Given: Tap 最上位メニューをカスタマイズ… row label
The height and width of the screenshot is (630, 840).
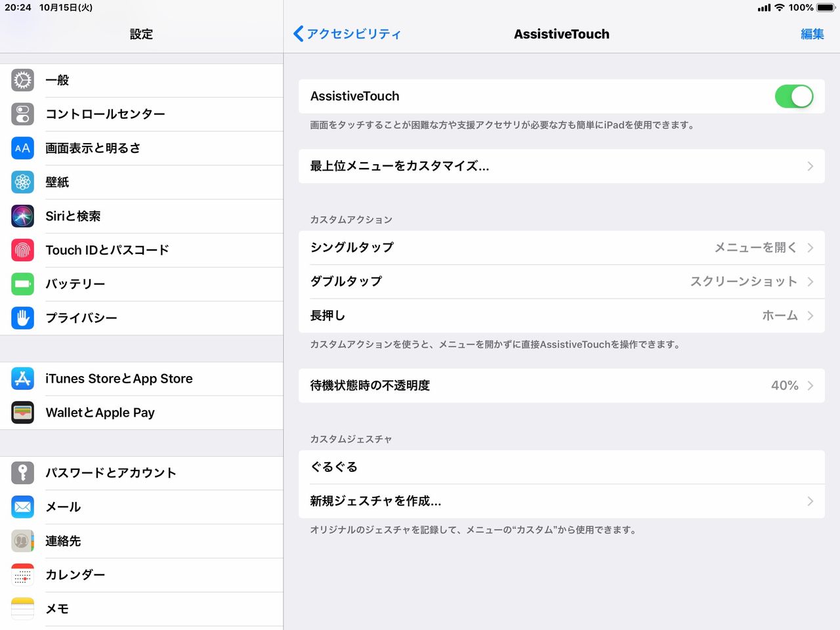Looking at the screenshot, I should pos(400,166).
